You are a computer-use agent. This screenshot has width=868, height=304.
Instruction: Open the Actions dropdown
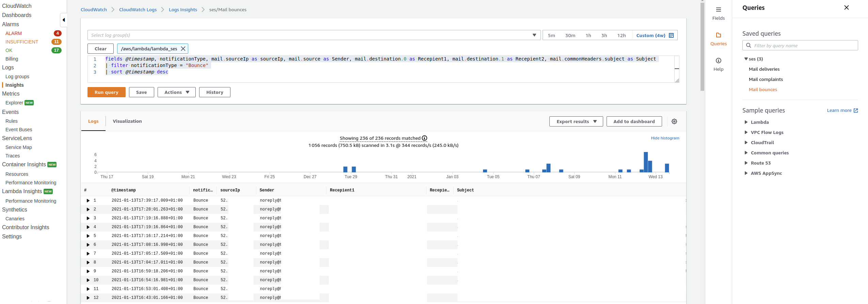pos(176,92)
